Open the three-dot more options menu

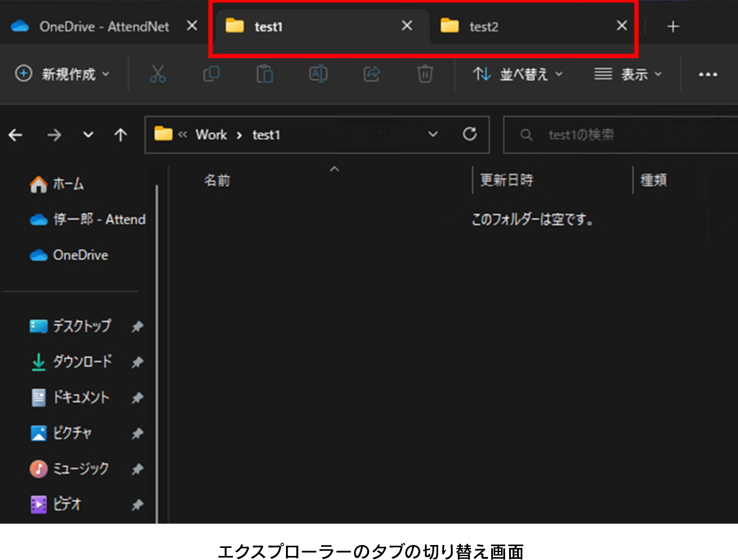coord(707,74)
